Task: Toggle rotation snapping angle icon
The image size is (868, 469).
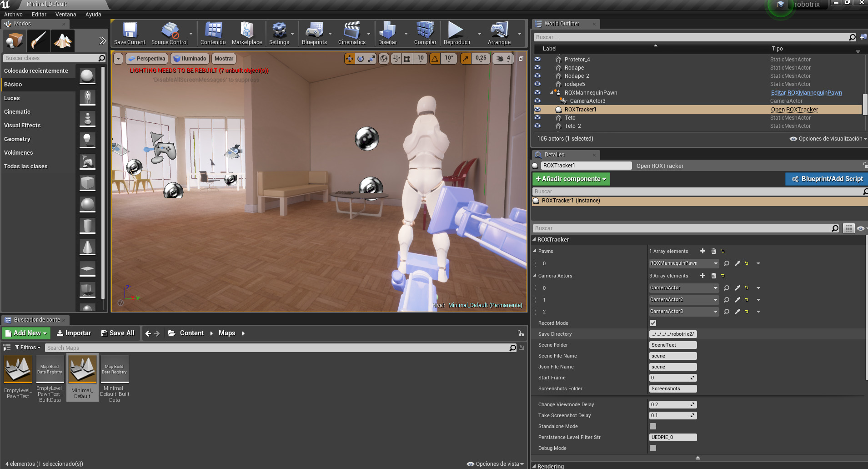Action: click(435, 59)
